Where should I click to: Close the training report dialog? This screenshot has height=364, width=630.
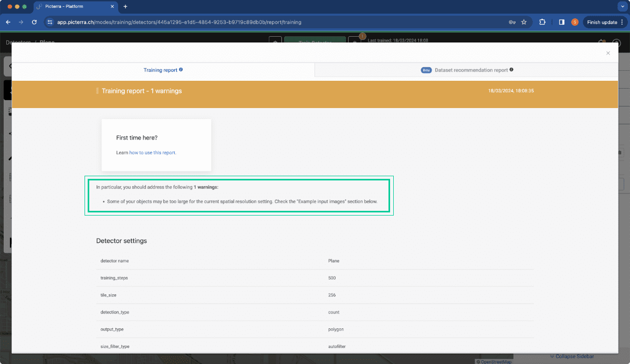pos(608,53)
